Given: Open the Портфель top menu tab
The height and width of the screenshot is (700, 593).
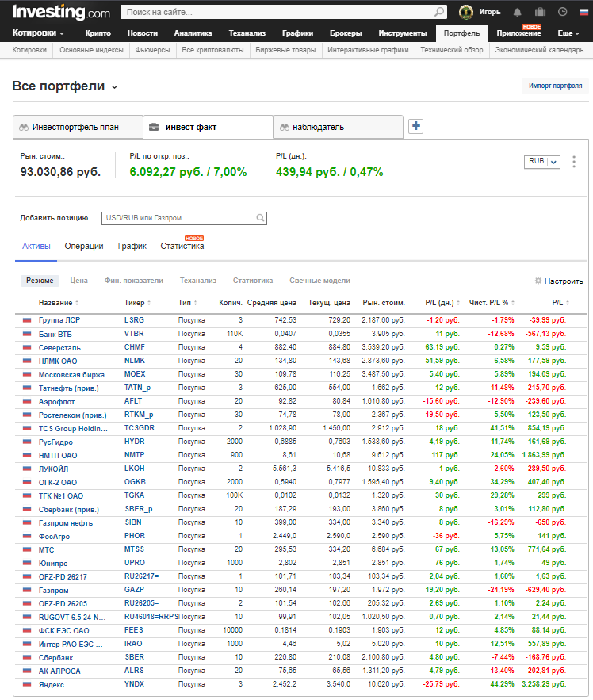Looking at the screenshot, I should click(461, 33).
